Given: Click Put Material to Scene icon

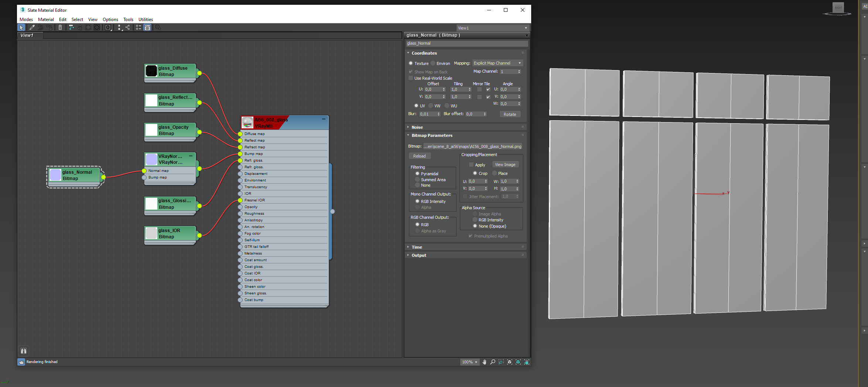Looking at the screenshot, I should pyautogui.click(x=41, y=28).
